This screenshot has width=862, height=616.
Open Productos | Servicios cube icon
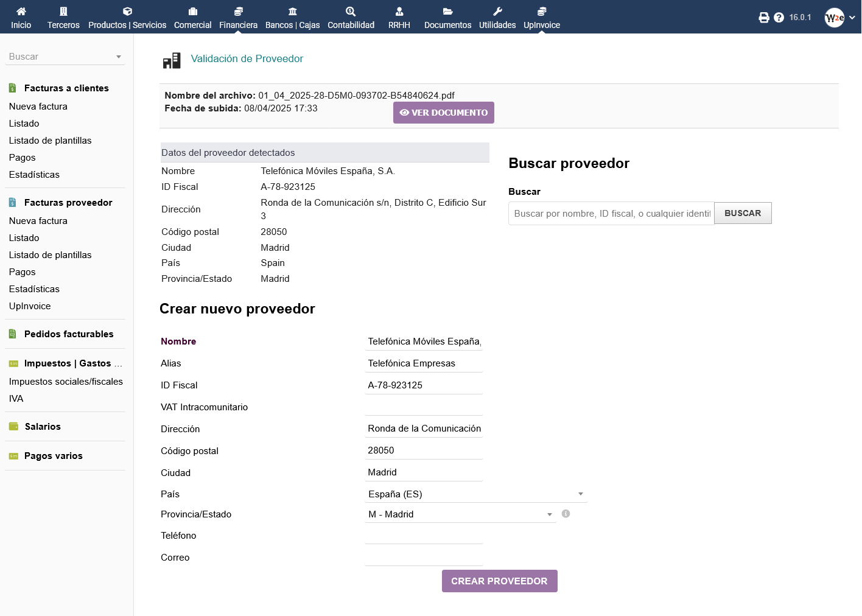click(127, 11)
